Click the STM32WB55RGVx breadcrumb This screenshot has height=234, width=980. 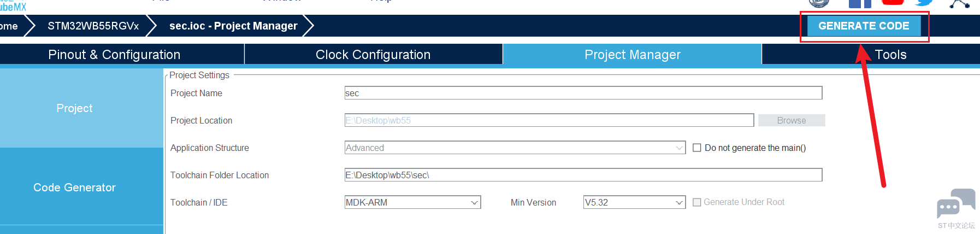tap(93, 26)
